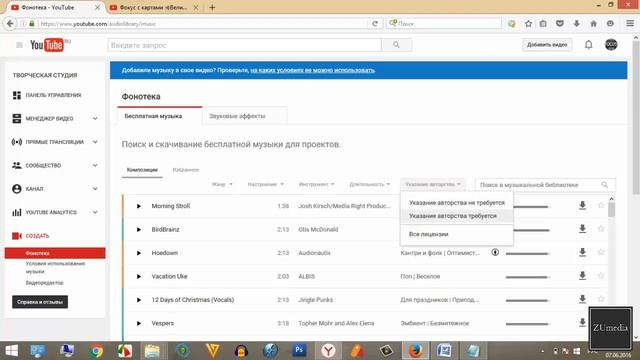640x360 pixels.
Task: Open the YouTube hamburger guide menu
Action: pyautogui.click(x=19, y=45)
